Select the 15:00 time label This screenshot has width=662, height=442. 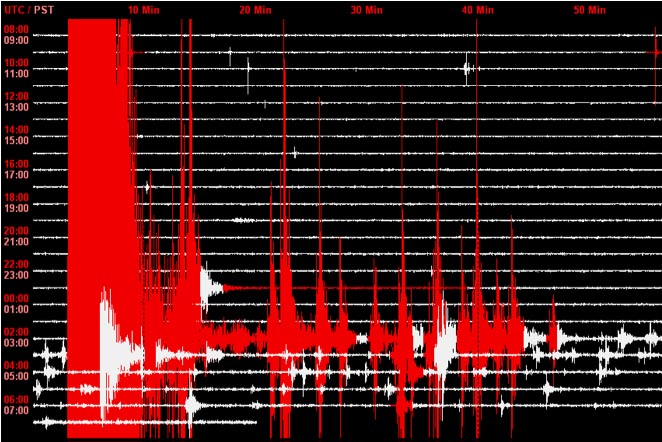click(16, 141)
